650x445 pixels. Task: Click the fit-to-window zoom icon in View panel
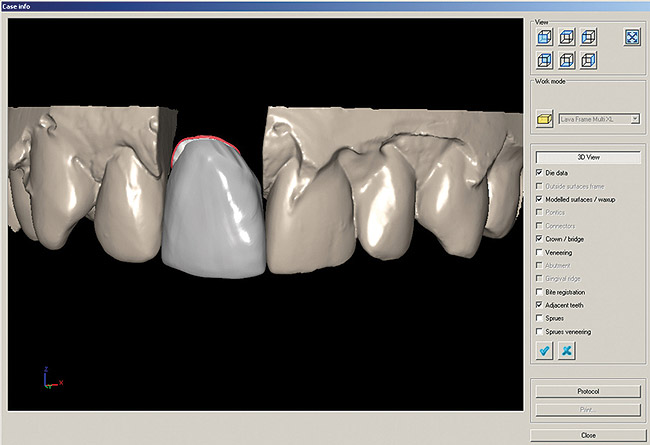click(x=632, y=38)
